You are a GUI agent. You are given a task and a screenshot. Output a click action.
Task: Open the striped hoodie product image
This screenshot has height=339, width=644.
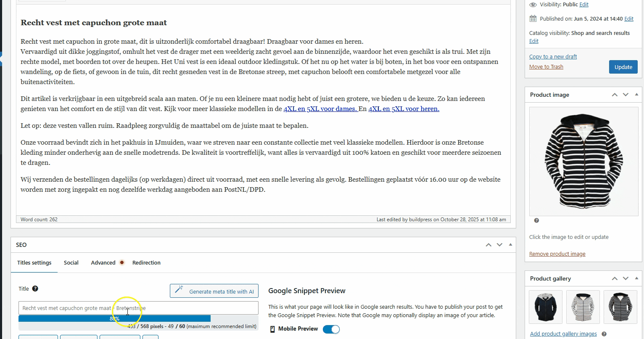pos(583,162)
